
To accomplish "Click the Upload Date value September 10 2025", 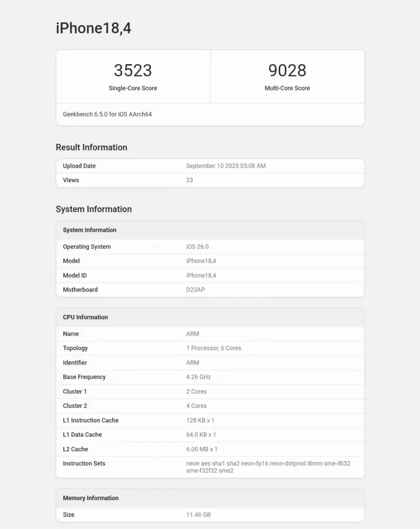I will 226,166.
